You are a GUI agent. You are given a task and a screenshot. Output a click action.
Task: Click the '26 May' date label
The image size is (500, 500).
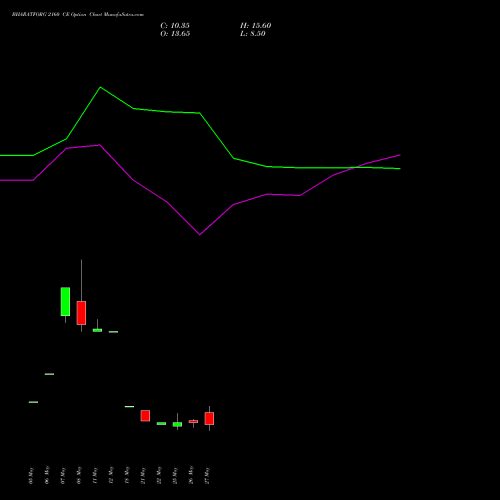coord(191,475)
